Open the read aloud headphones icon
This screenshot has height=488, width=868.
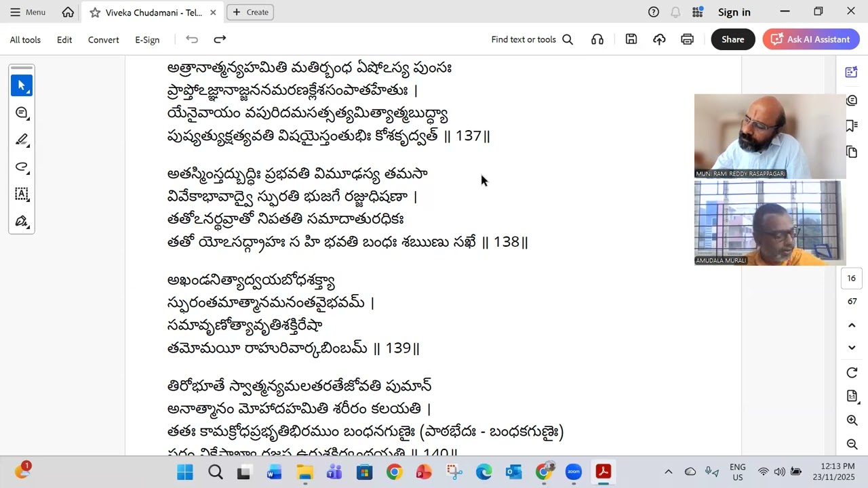pos(597,39)
